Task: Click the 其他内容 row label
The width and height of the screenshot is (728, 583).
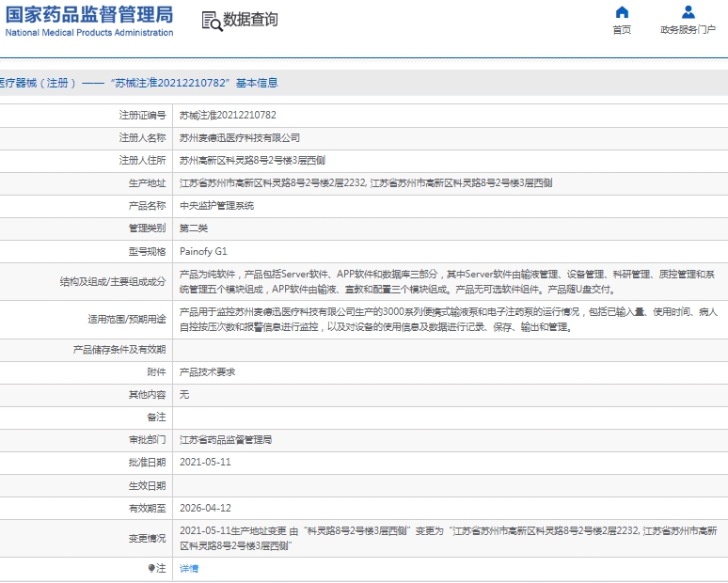Action: coord(147,395)
